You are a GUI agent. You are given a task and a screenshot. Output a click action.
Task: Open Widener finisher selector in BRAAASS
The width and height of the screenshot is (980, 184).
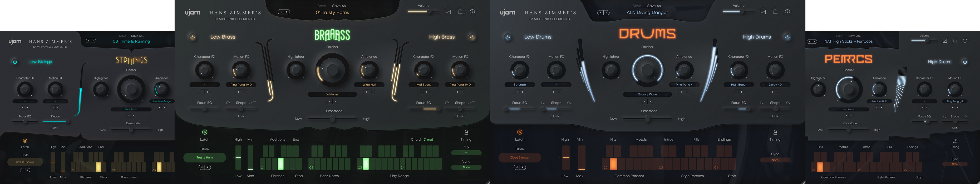pyautogui.click(x=332, y=94)
